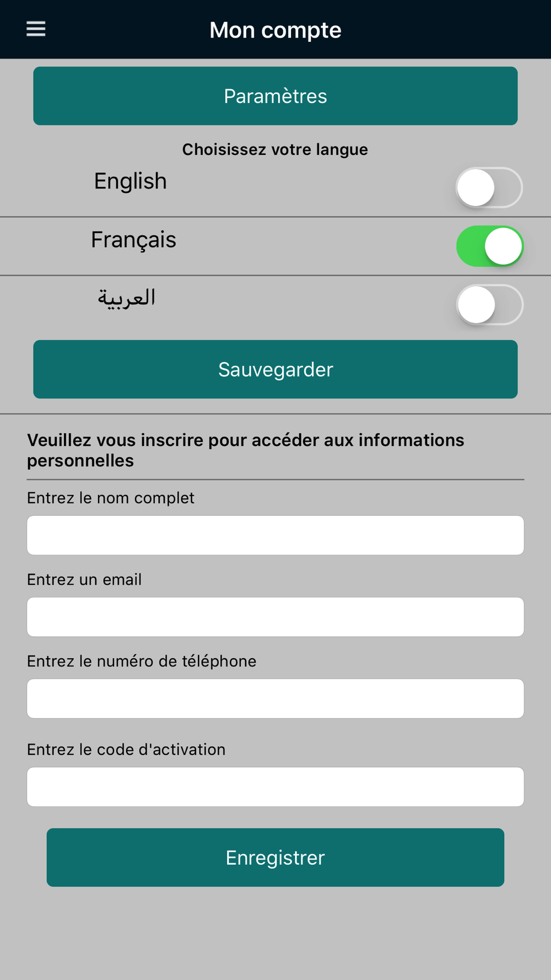Image resolution: width=551 pixels, height=980 pixels.
Task: Enable the Arabic language switch
Action: 489,304
